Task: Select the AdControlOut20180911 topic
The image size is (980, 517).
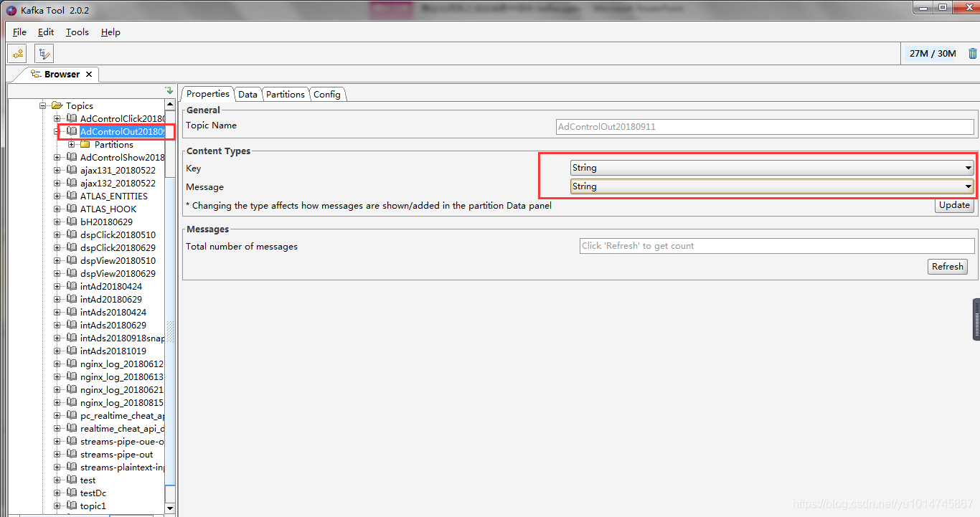Action: (x=123, y=131)
